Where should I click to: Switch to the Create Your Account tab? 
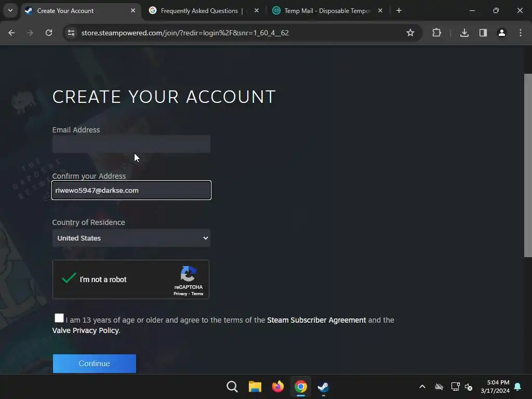[81, 11]
